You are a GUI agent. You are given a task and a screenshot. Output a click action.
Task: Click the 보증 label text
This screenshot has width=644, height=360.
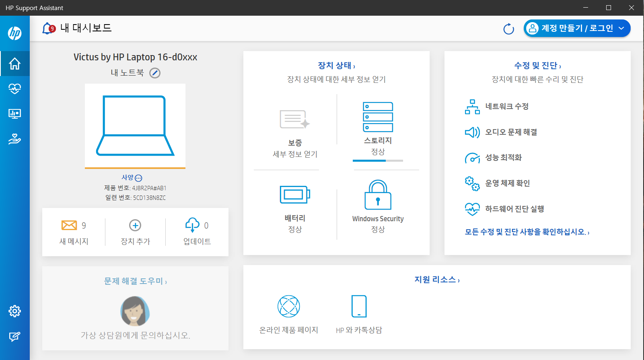pos(295,143)
